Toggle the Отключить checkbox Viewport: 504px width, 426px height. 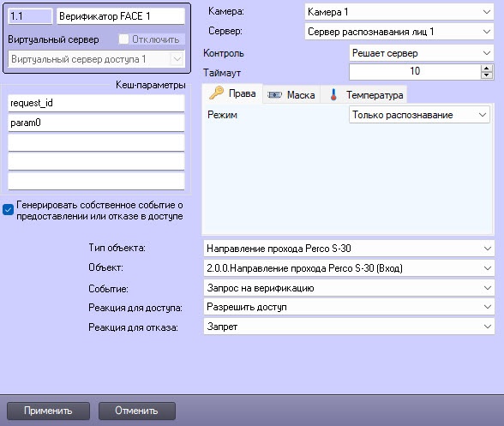(123, 39)
